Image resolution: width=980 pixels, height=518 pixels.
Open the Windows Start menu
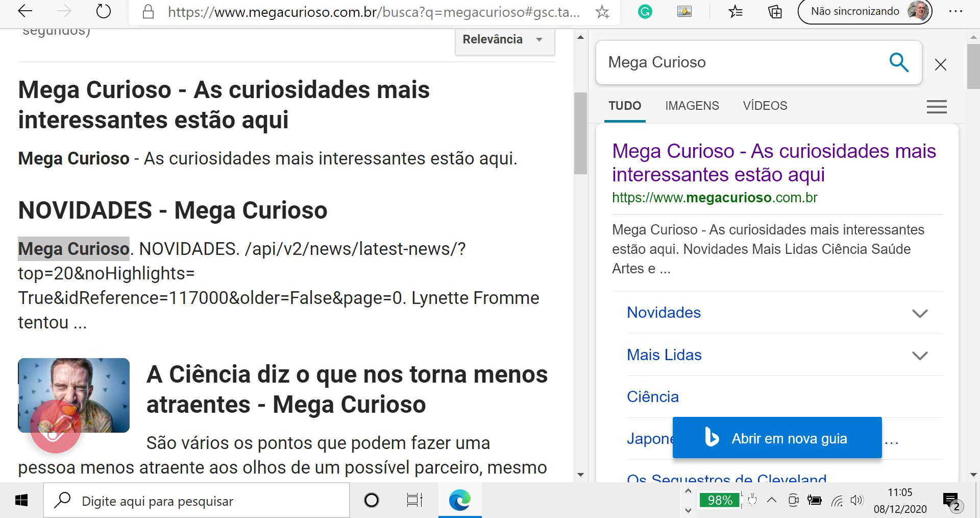click(x=21, y=501)
